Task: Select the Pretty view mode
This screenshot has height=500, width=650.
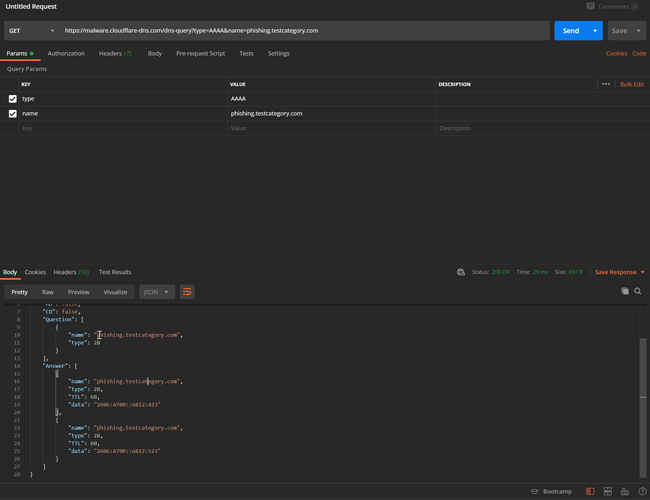Action: point(19,292)
